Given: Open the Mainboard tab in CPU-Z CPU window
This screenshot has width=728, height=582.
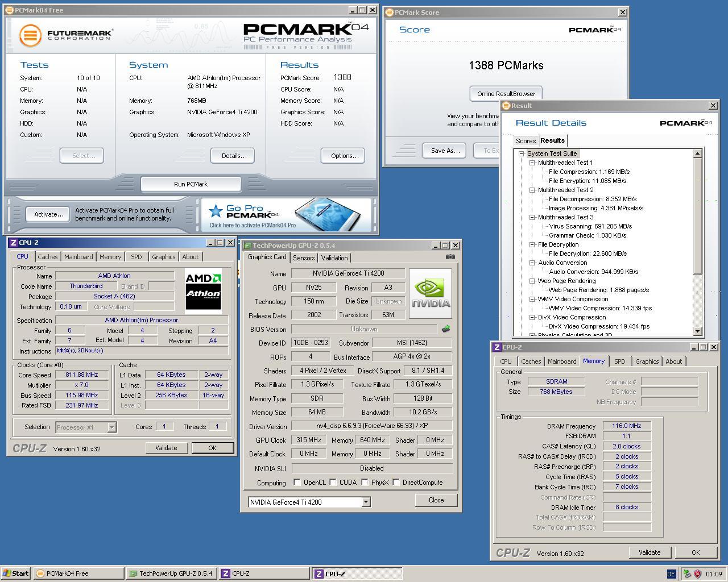Looking at the screenshot, I should [x=78, y=257].
